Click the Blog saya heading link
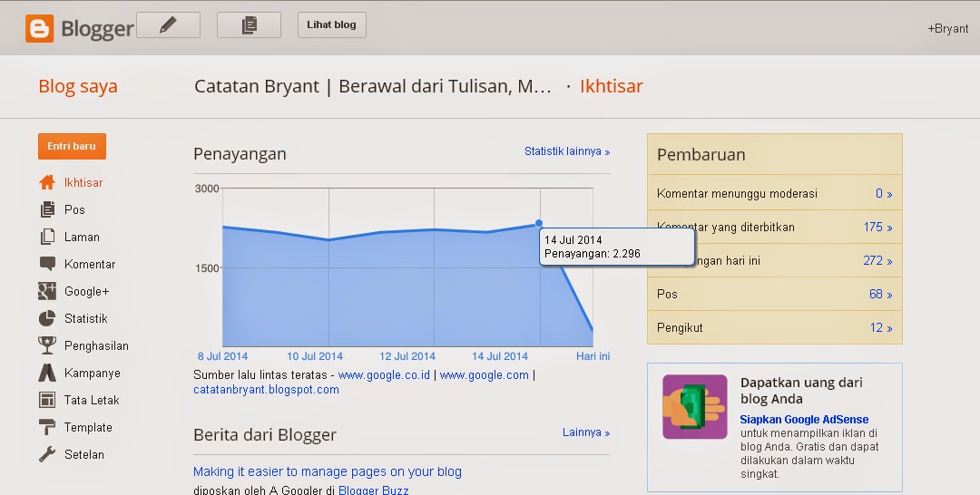 pos(78,86)
